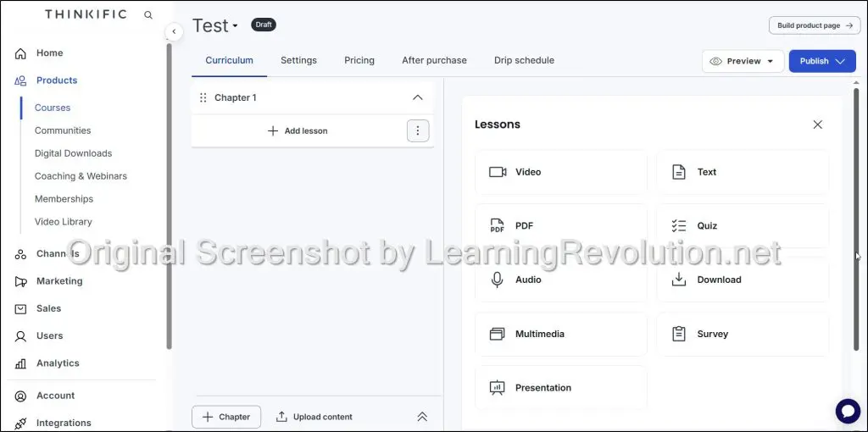Open Coaching & Webinars in sidebar

coord(81,176)
